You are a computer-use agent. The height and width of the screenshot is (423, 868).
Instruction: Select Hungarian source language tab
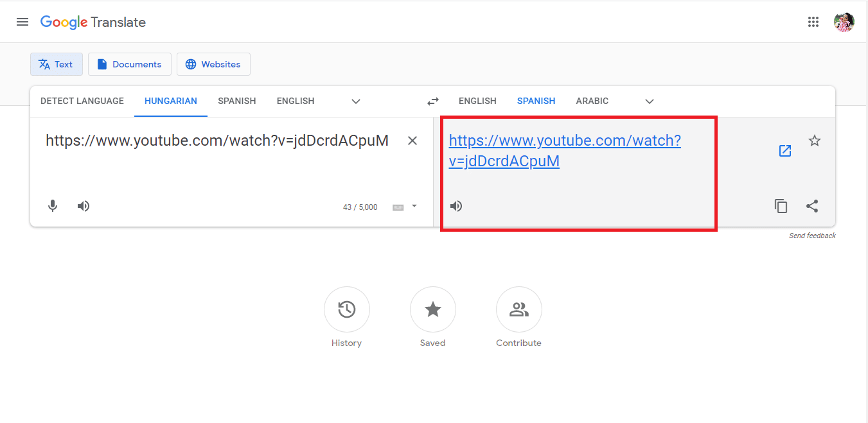(x=171, y=101)
